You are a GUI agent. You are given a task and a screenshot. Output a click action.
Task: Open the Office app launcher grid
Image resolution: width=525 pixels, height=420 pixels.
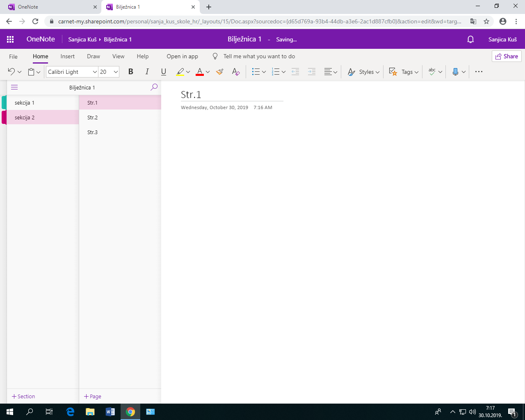(10, 39)
